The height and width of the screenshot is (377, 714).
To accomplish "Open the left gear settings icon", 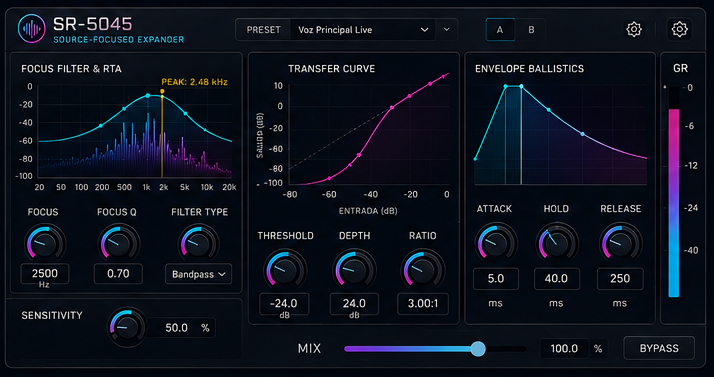I will [x=634, y=30].
